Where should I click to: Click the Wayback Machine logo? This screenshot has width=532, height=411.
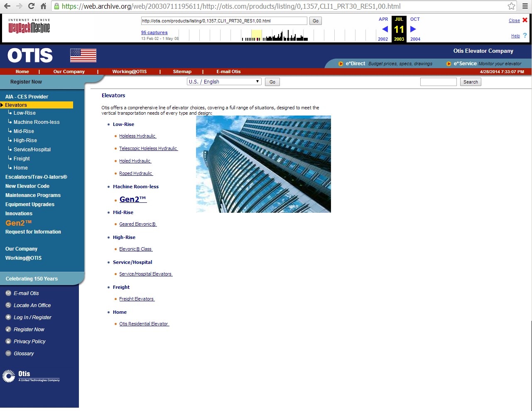pyautogui.click(x=29, y=26)
